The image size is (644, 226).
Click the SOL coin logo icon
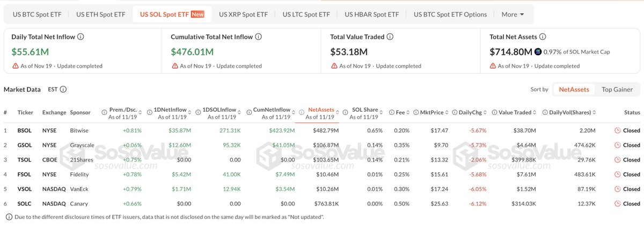(x=538, y=52)
